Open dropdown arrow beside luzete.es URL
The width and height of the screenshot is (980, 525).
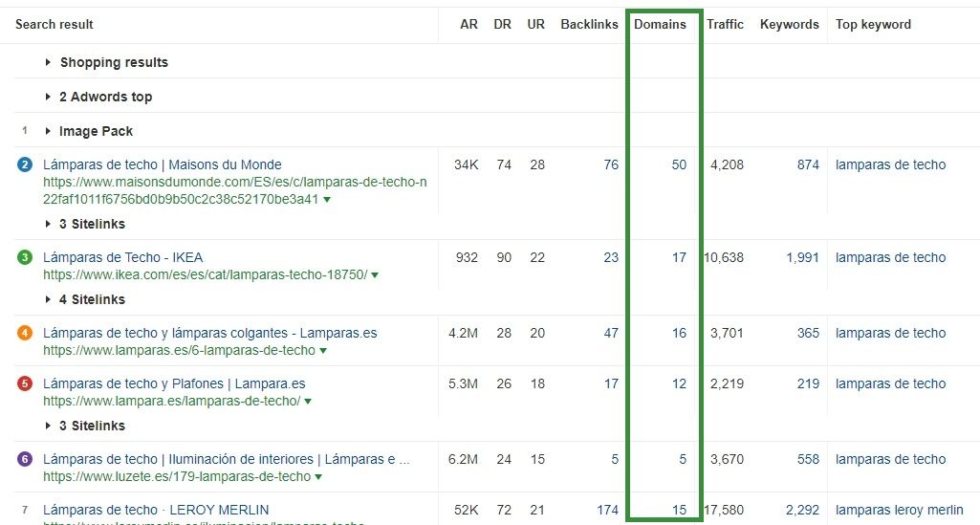point(318,477)
